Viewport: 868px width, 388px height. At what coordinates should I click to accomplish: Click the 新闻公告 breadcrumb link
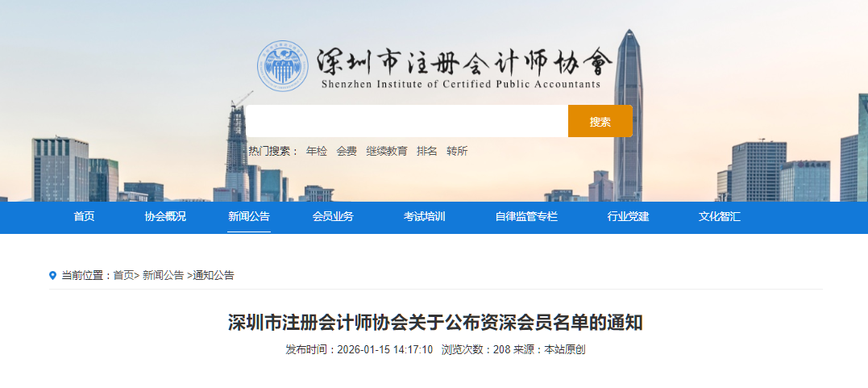(163, 275)
